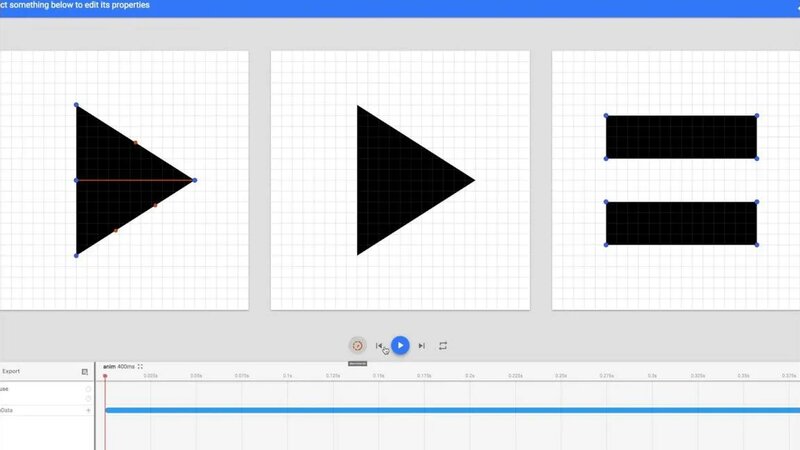Screen dimensions: 800x450
Task: Select bottom-left point of lower rectangle
Action: pyautogui.click(x=606, y=245)
